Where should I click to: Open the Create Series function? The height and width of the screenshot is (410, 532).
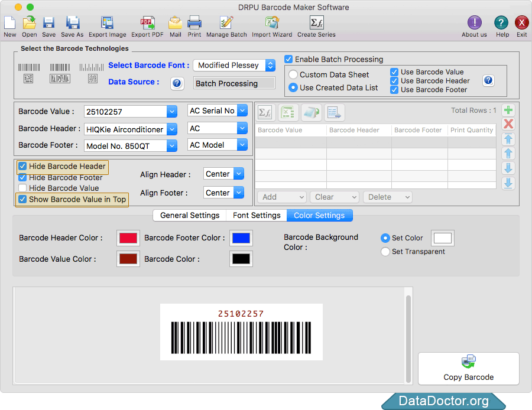point(316,25)
